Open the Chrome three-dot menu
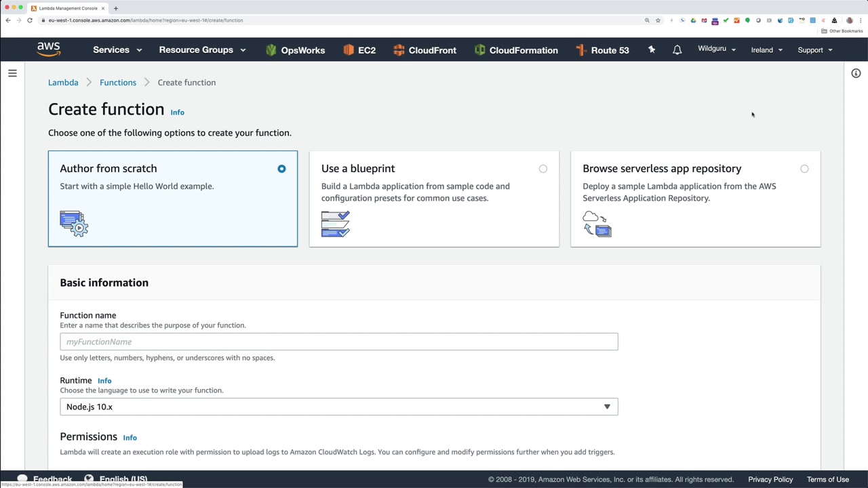868x488 pixels. pyautogui.click(x=860, y=20)
